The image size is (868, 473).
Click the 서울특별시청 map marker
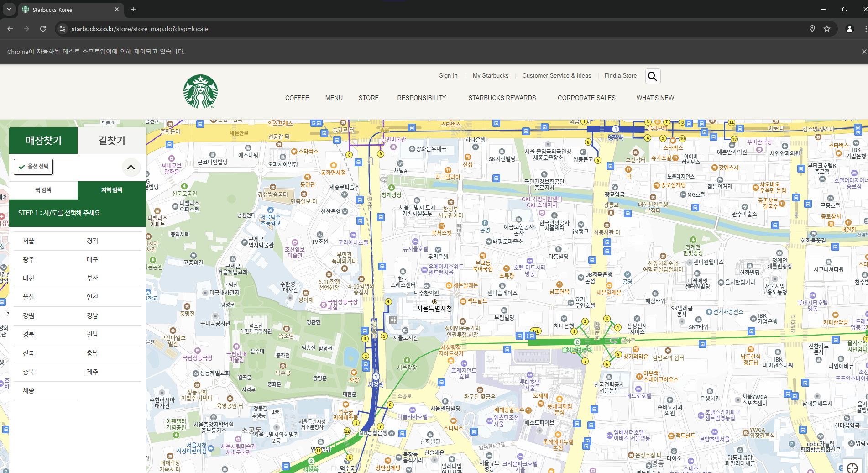pyautogui.click(x=434, y=302)
